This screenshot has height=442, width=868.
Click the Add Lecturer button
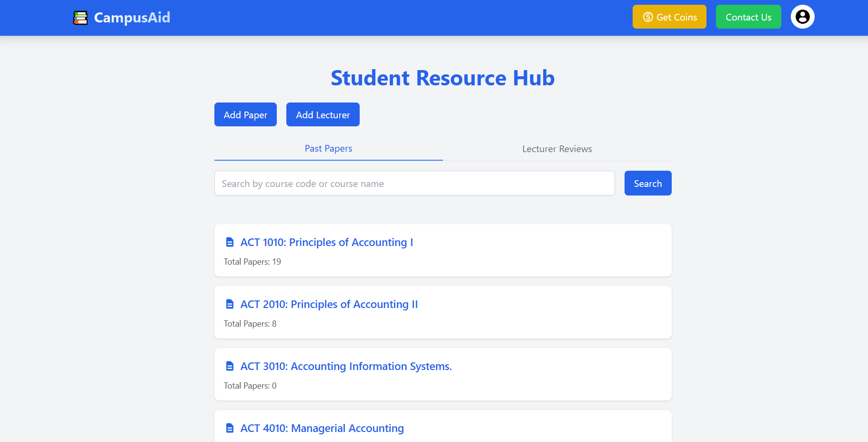(323, 114)
